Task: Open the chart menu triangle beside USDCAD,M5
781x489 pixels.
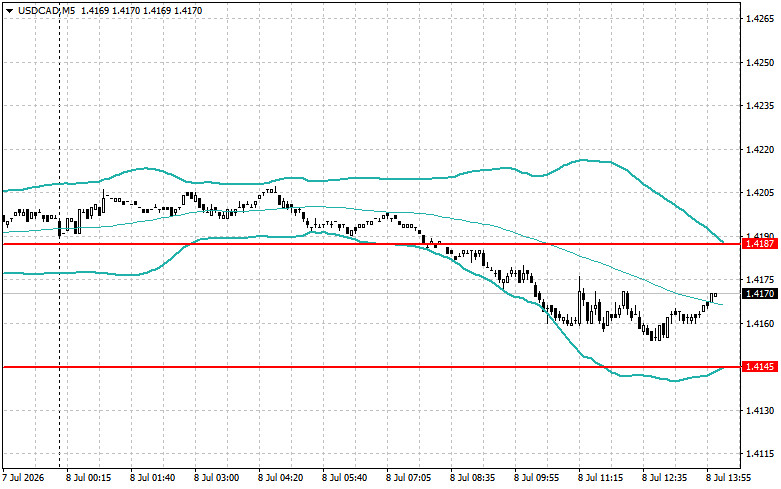Action: coord(9,10)
